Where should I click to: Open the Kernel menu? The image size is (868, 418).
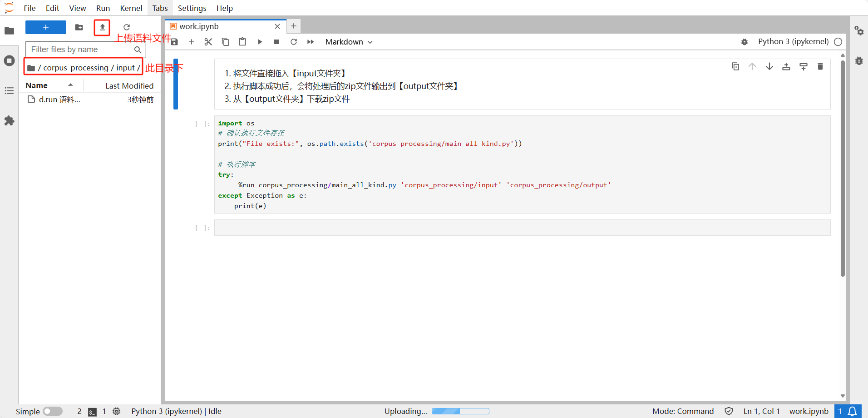131,8
